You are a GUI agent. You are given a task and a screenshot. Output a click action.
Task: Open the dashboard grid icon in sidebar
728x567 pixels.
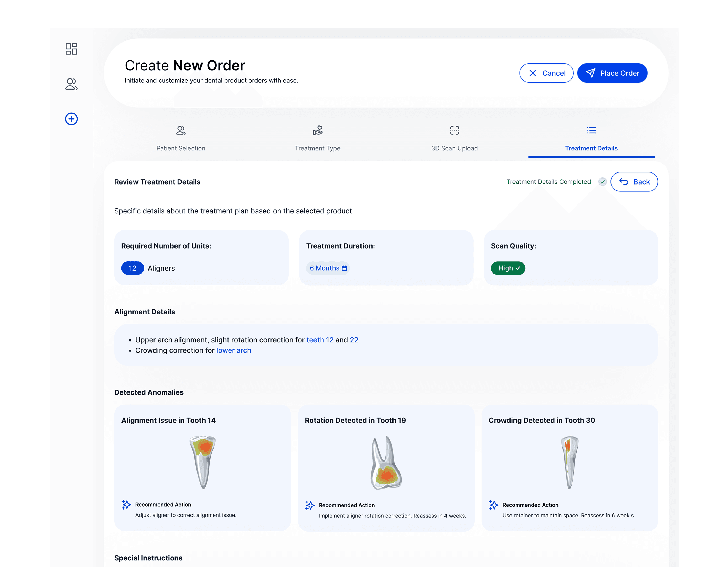(x=71, y=49)
